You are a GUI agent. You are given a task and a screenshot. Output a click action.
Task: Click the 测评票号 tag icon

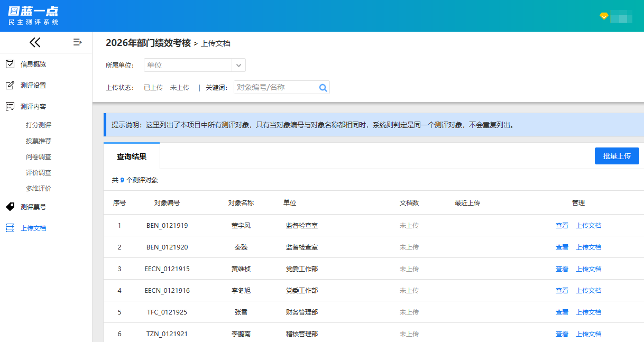pos(10,207)
